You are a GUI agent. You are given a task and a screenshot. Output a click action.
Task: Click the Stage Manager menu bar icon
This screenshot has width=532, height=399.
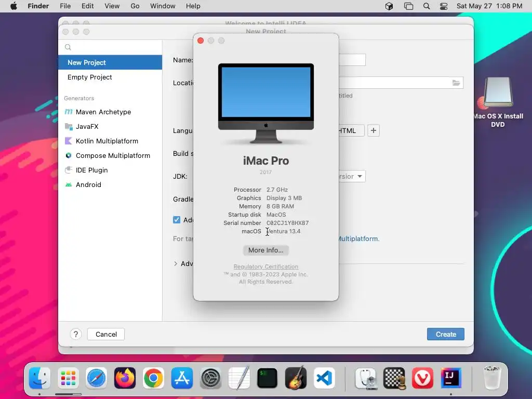[408, 6]
